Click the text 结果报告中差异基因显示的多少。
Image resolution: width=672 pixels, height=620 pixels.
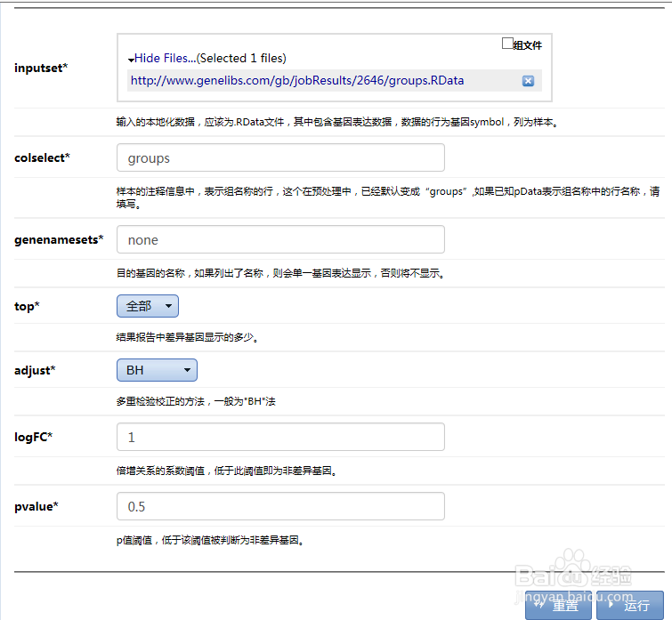coord(187,337)
